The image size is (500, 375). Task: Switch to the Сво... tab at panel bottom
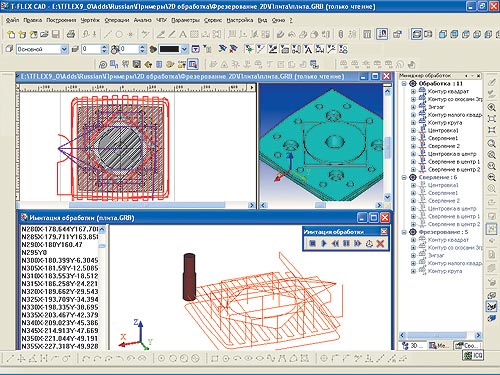[467, 346]
